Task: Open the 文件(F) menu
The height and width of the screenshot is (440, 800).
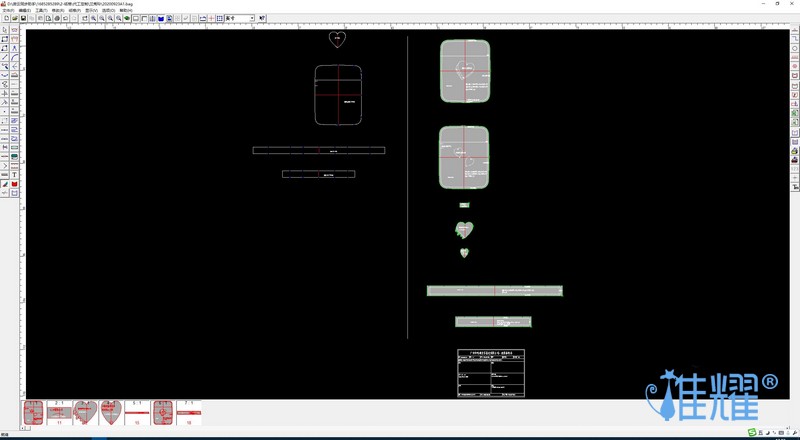Action: tap(9, 10)
